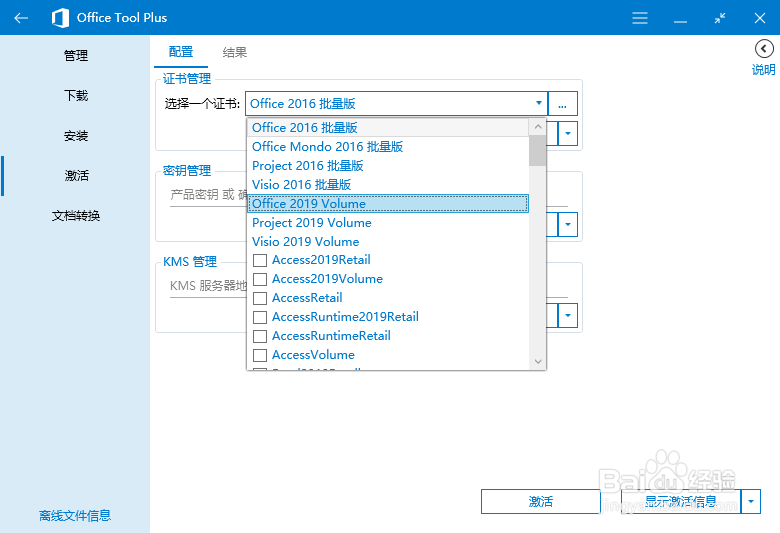
Task: Click the 说明 label
Action: (764, 69)
